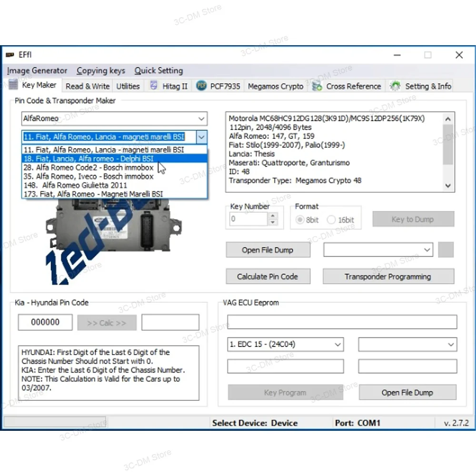Click the VAG field below EDC 15 dropdown
Screen dimensions: 476x476
pyautogui.click(x=285, y=367)
